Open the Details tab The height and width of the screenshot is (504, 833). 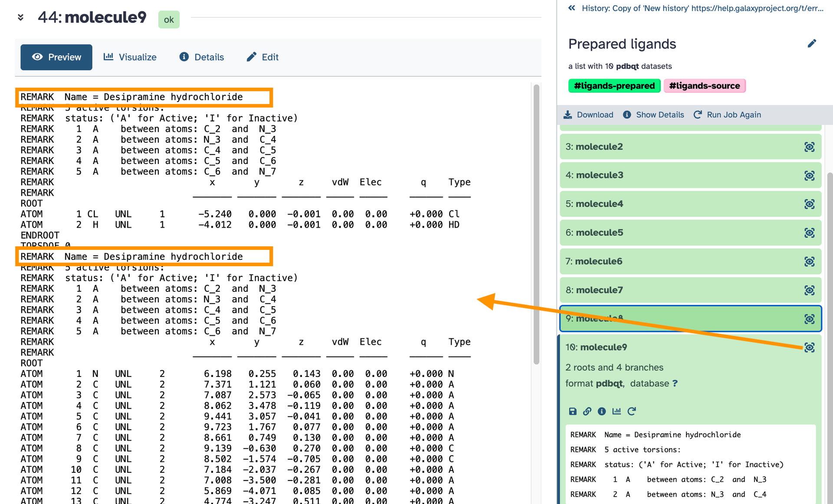click(202, 57)
